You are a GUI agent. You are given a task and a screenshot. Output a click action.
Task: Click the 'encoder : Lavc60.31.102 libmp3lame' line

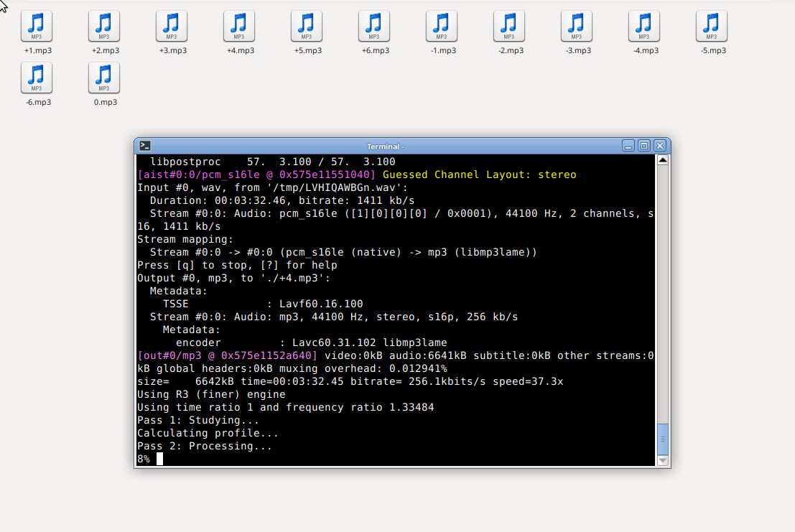[311, 342]
